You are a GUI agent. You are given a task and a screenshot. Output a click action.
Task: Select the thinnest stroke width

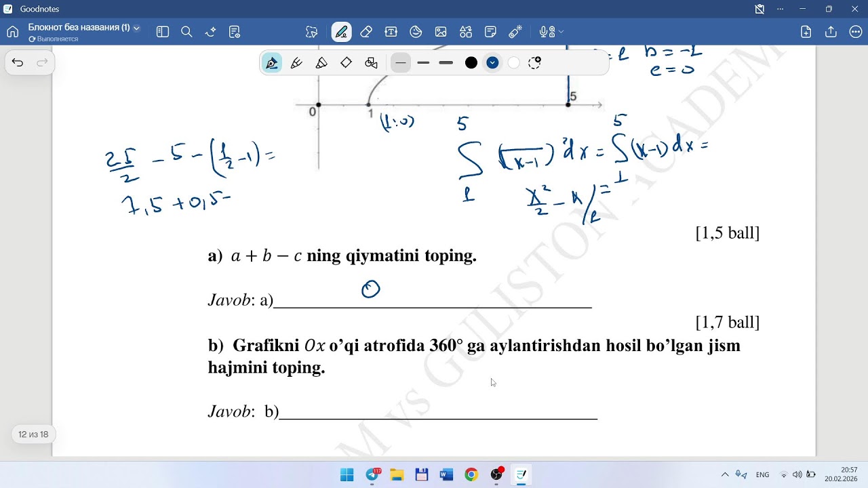coord(401,63)
